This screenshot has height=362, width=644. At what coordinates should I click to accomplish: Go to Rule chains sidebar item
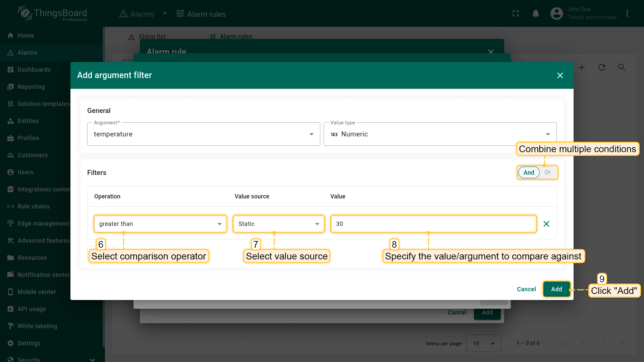(x=34, y=206)
